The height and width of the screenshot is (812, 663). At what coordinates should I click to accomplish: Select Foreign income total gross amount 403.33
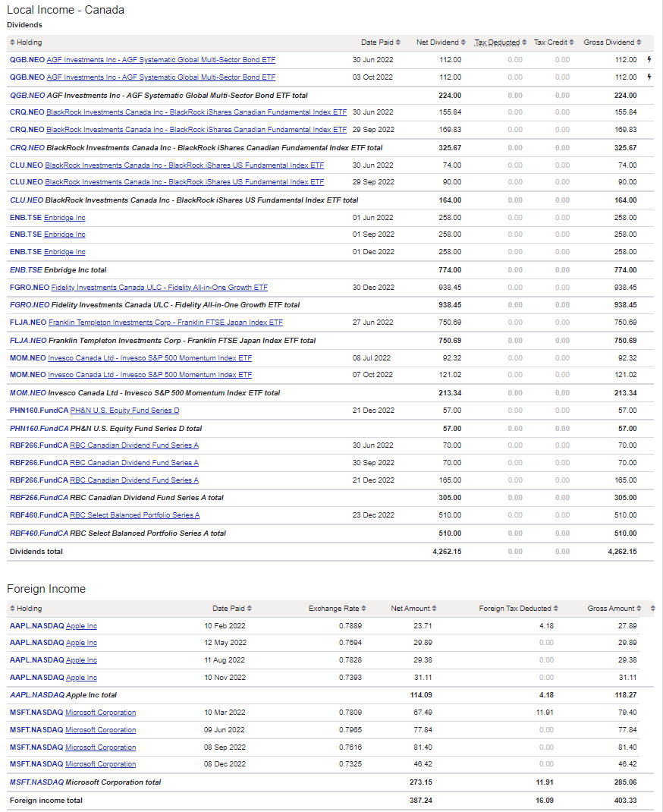(x=626, y=801)
